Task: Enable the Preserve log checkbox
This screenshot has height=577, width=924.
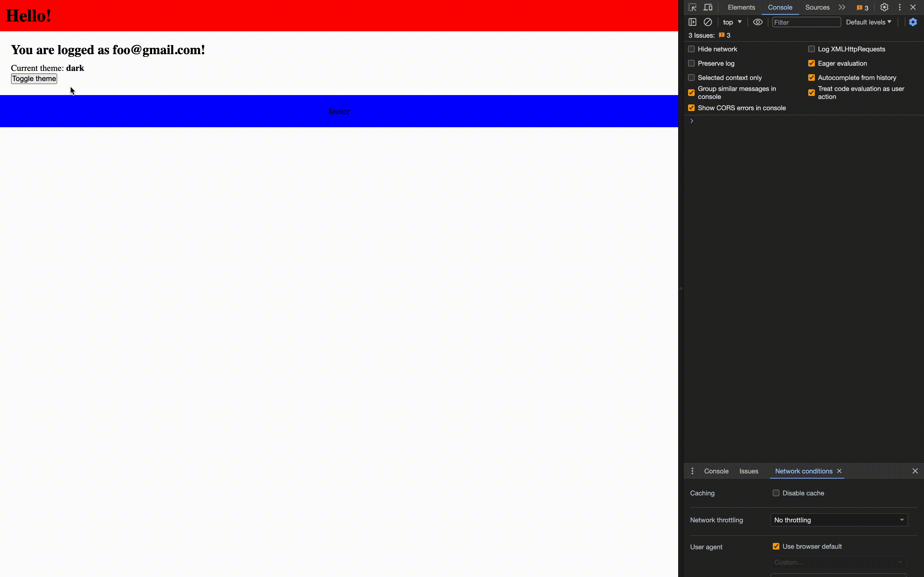Action: [x=691, y=63]
